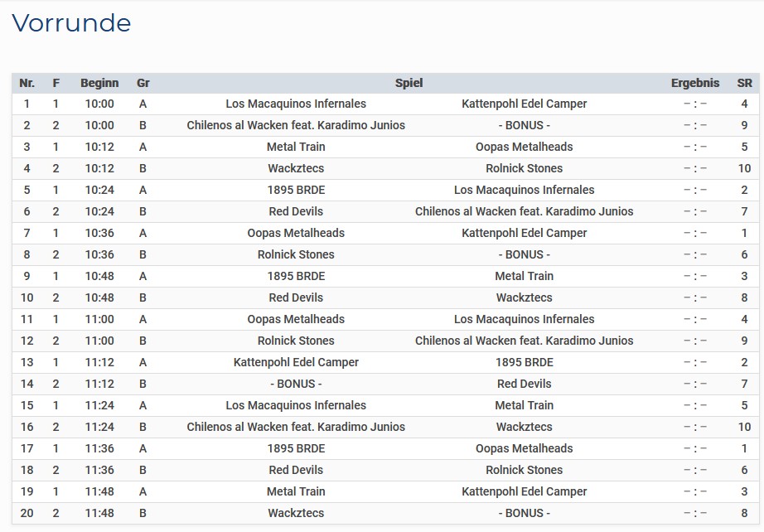Select 'Metal Train' in match 3
764x532 pixels.
pyautogui.click(x=296, y=147)
